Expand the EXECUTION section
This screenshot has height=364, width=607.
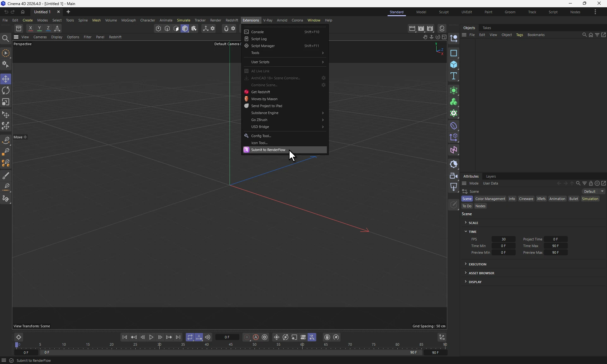point(477,264)
